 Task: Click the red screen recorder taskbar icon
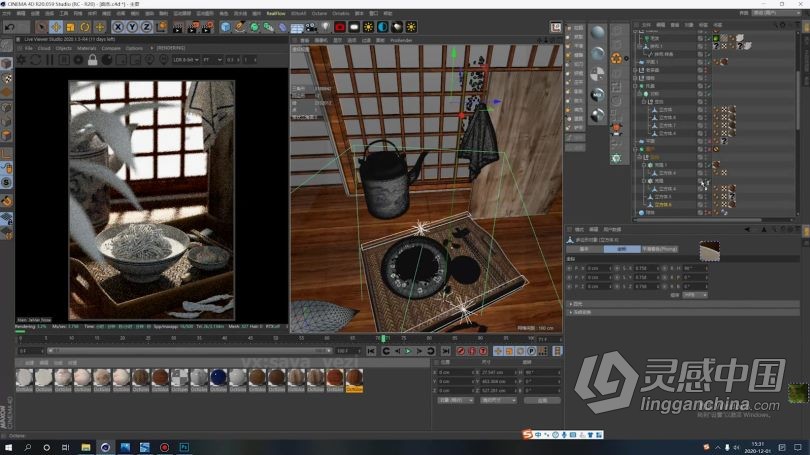pyautogui.click(x=164, y=447)
